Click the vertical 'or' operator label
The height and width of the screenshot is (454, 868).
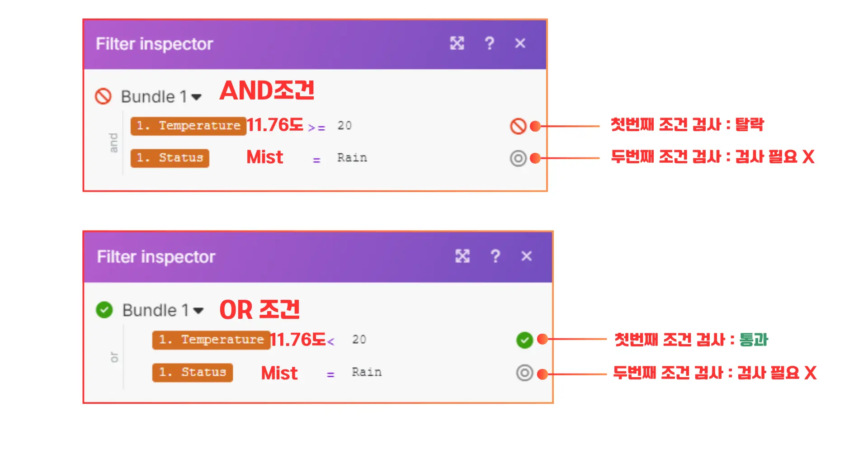coord(114,357)
